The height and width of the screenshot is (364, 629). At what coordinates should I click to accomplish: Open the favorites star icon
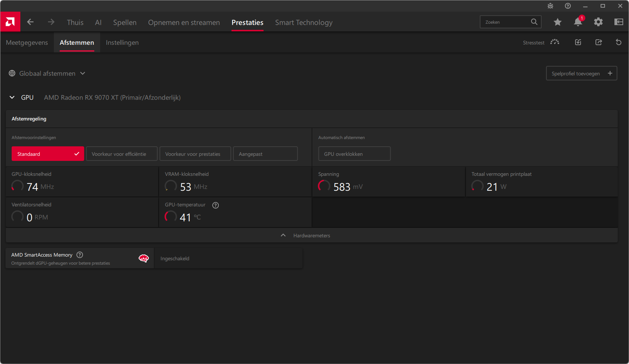pyautogui.click(x=557, y=22)
